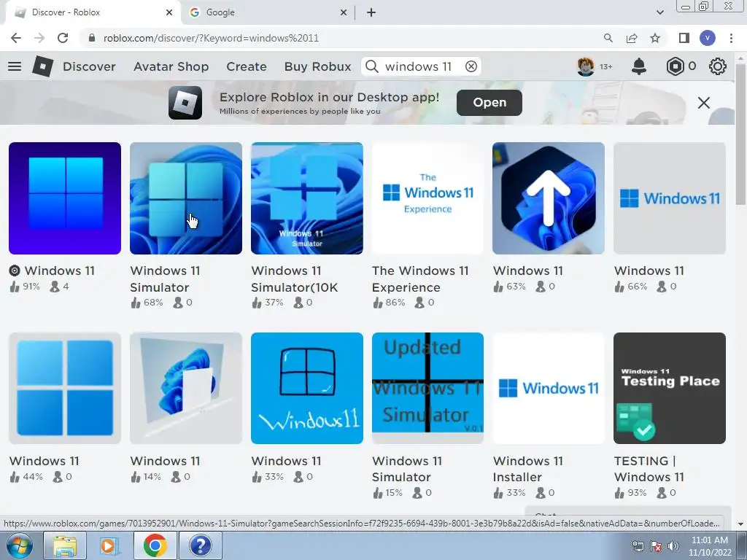Screen dimensions: 747x560
Task: Open the Chrome three-dot menu
Action: coord(731,38)
